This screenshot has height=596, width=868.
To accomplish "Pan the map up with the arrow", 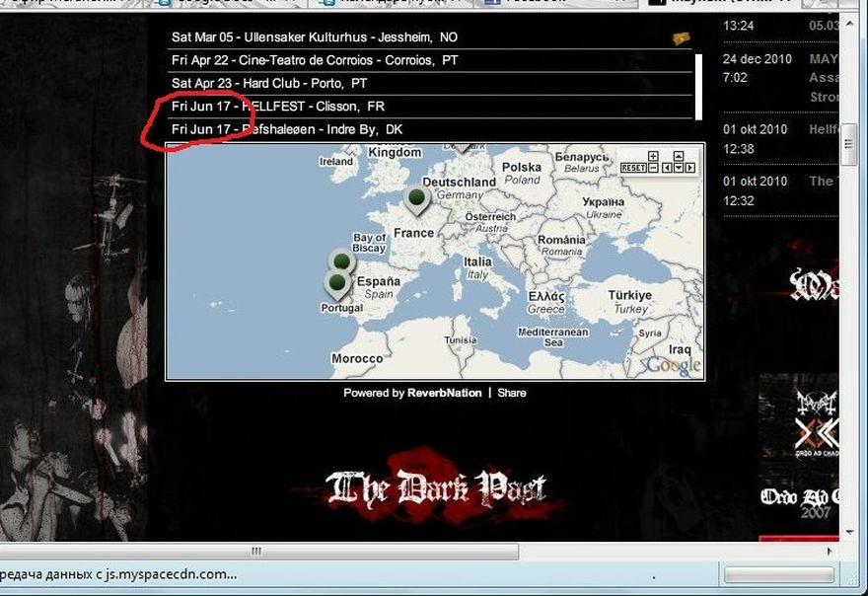I will 679,156.
